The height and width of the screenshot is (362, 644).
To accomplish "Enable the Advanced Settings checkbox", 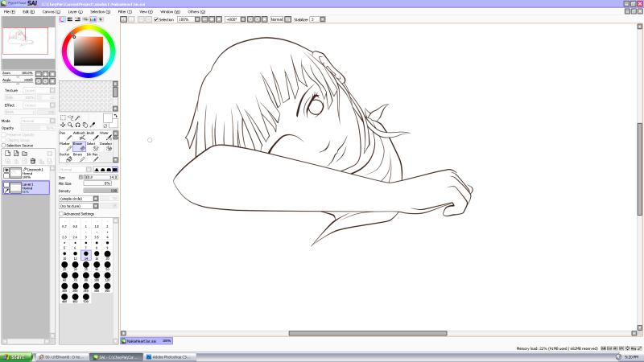I will point(62,214).
